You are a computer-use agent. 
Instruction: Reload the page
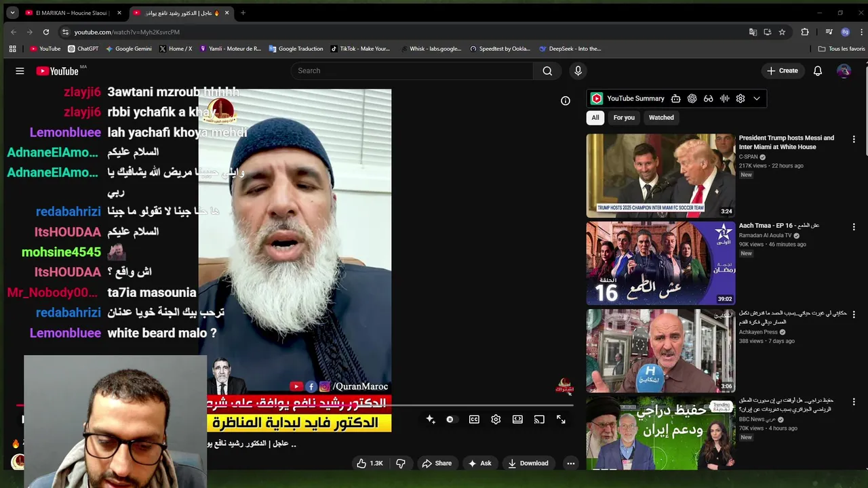46,32
